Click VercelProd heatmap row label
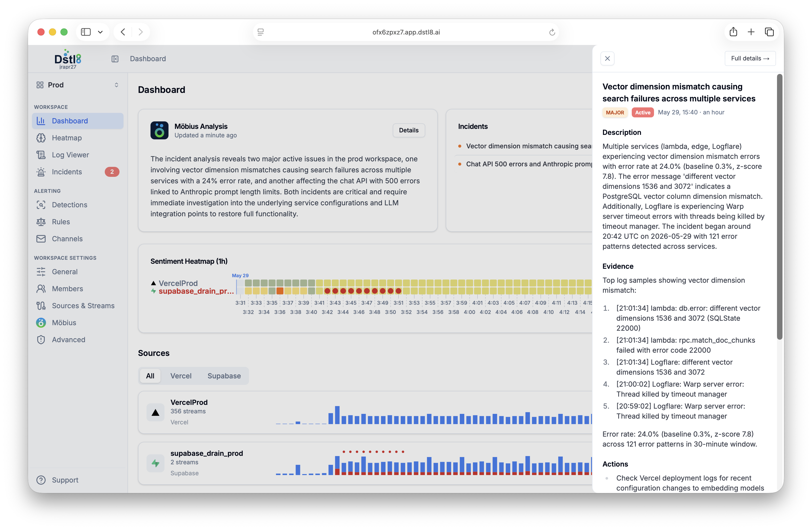 tap(178, 283)
